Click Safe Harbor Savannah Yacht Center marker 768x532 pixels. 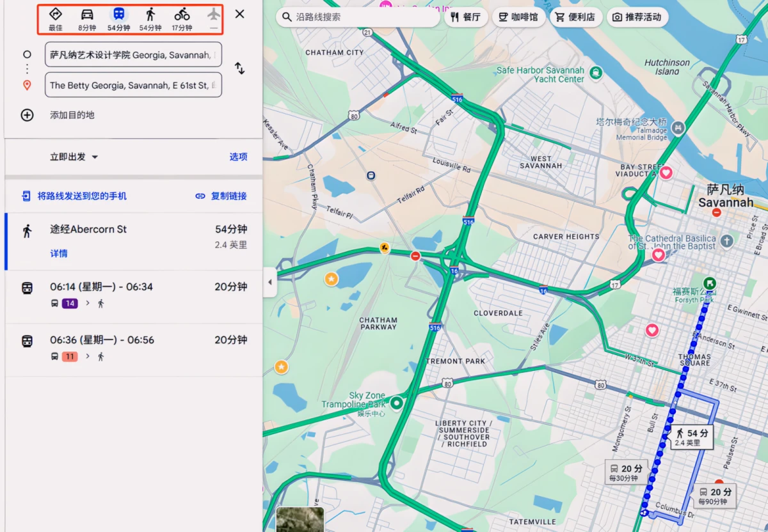596,72
